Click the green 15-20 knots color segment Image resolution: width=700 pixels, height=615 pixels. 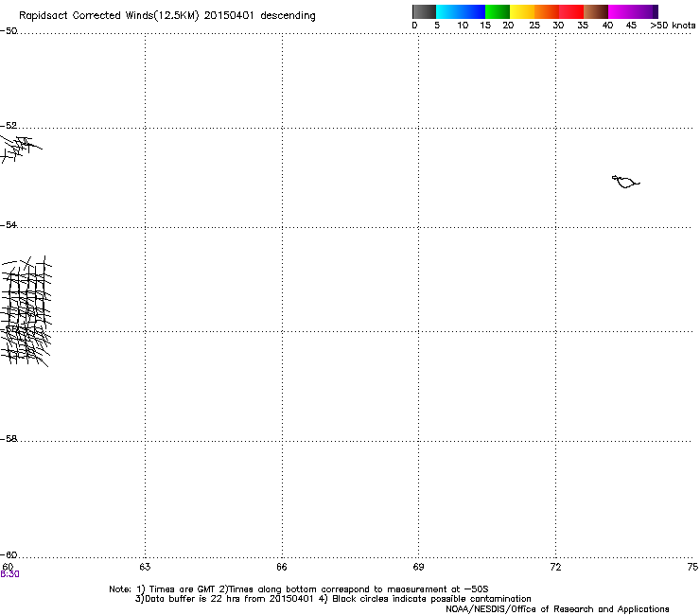[498, 11]
